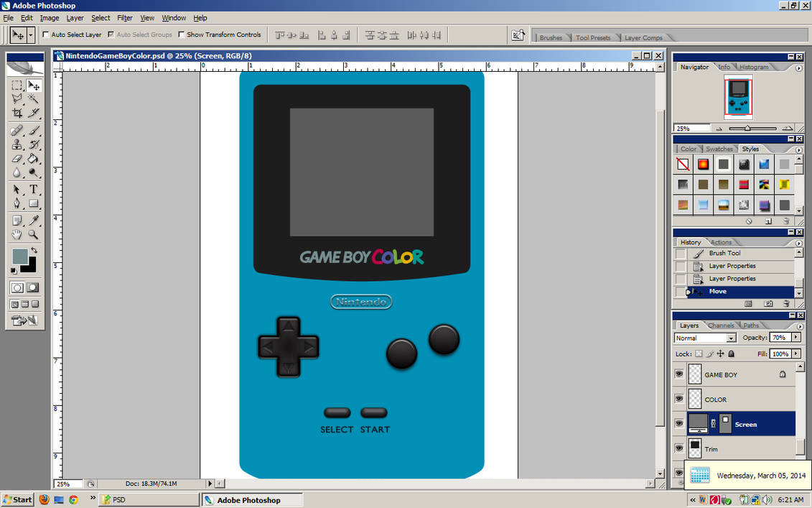Click Jump to ImageReady icon
812x508 pixels.
click(x=25, y=320)
